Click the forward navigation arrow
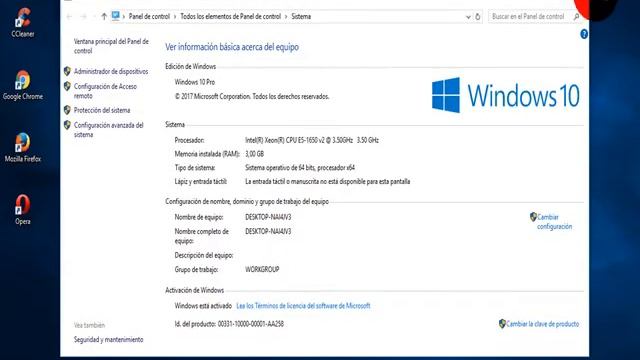This screenshot has height=360, width=640. (83, 17)
